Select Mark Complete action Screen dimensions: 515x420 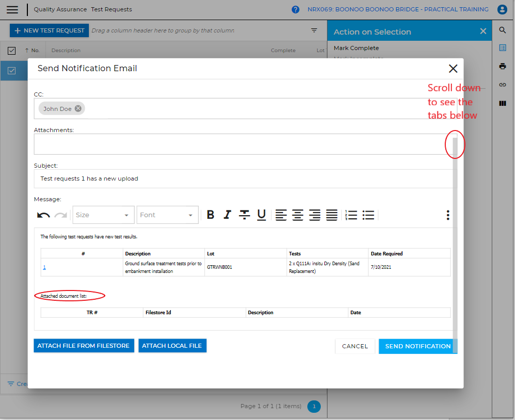(x=356, y=48)
